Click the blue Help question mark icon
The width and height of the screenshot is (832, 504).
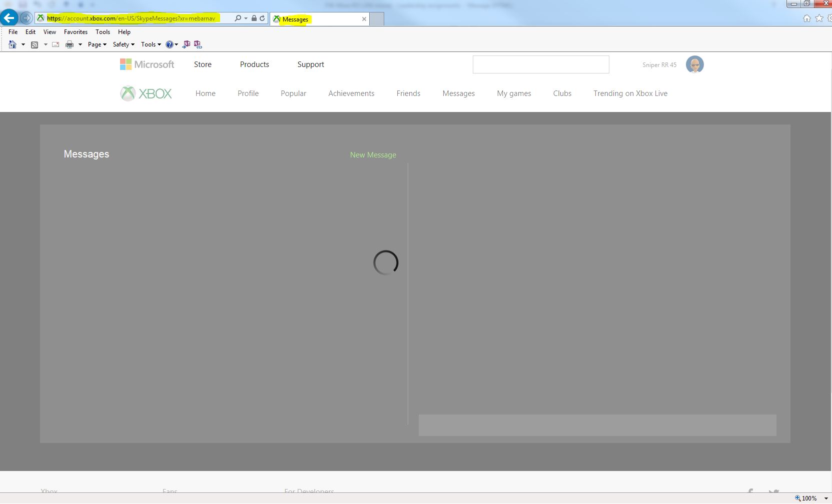coord(170,44)
